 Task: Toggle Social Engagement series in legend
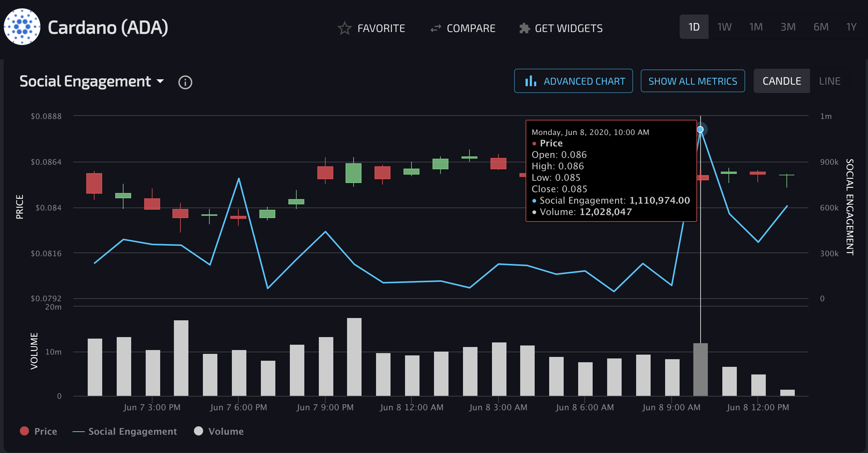125,431
